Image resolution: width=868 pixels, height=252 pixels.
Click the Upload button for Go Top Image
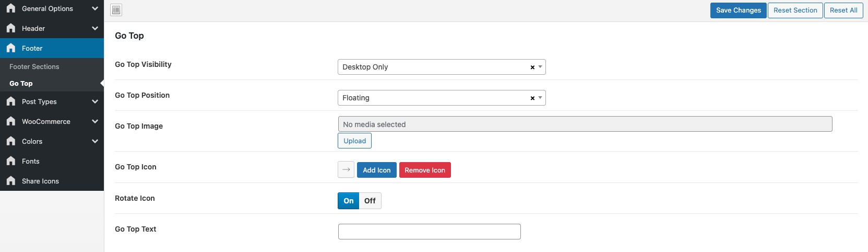[354, 141]
